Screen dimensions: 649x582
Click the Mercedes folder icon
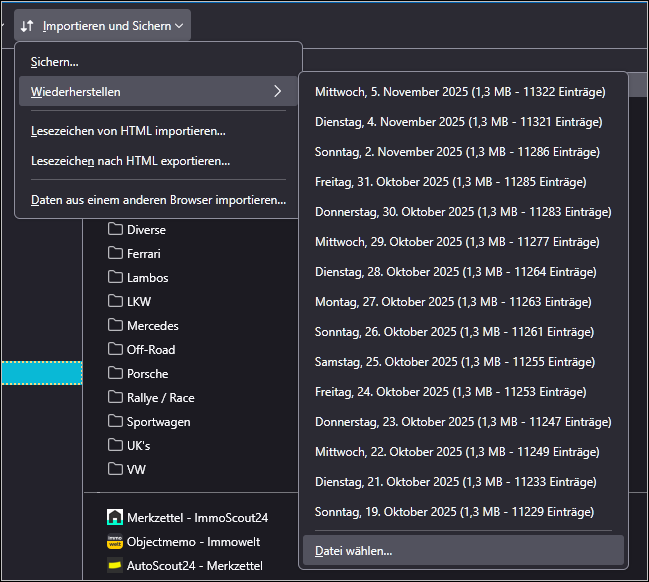pyautogui.click(x=115, y=326)
